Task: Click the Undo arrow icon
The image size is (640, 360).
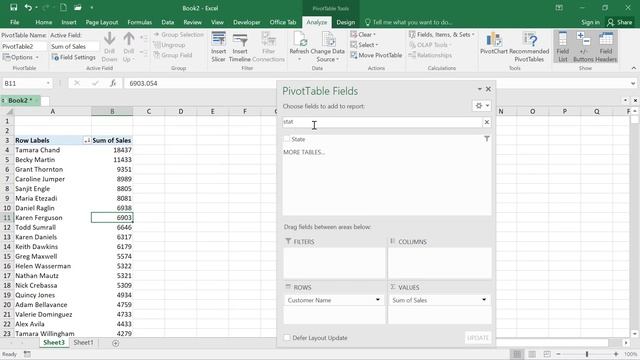Action: coord(28,8)
